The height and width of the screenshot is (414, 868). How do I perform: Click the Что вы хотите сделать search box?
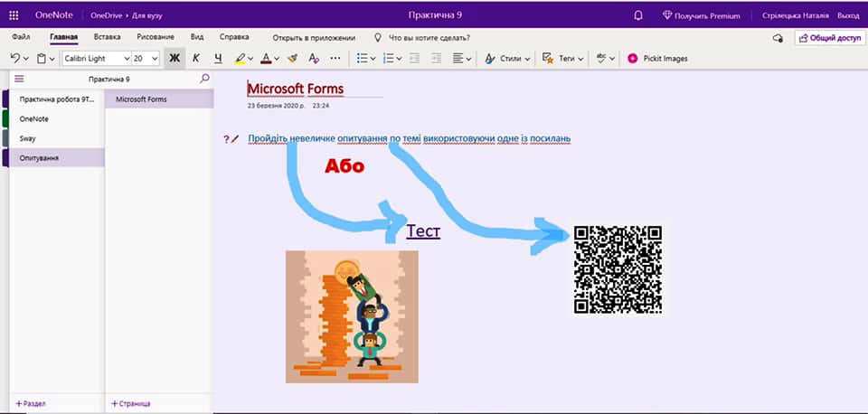[x=429, y=38]
